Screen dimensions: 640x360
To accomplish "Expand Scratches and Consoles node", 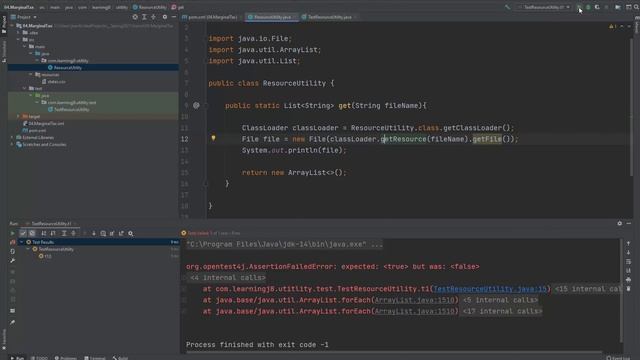I will click(x=12, y=144).
